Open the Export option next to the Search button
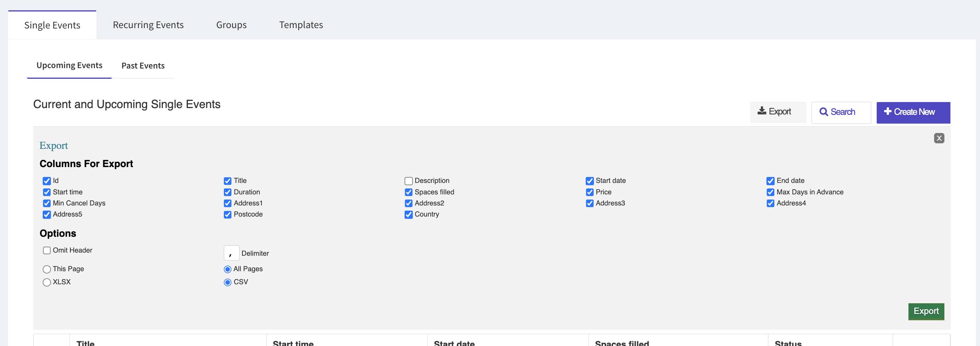Image resolution: width=980 pixels, height=346 pixels. click(778, 112)
